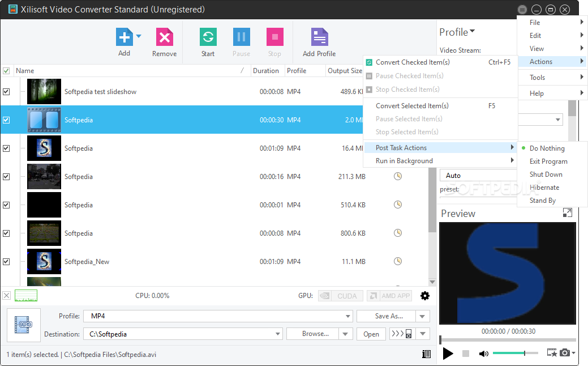Expand preview with the pop-out icon
This screenshot has width=588, height=366.
(x=568, y=213)
